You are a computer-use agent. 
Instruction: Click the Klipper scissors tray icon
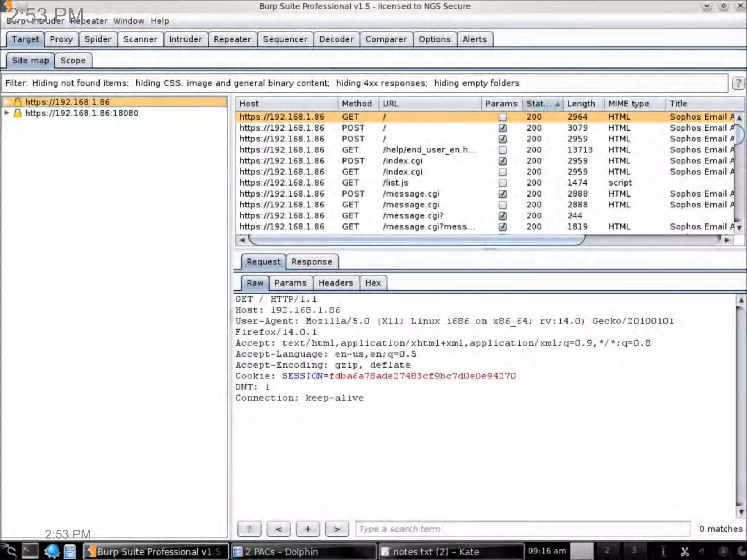pos(685,552)
